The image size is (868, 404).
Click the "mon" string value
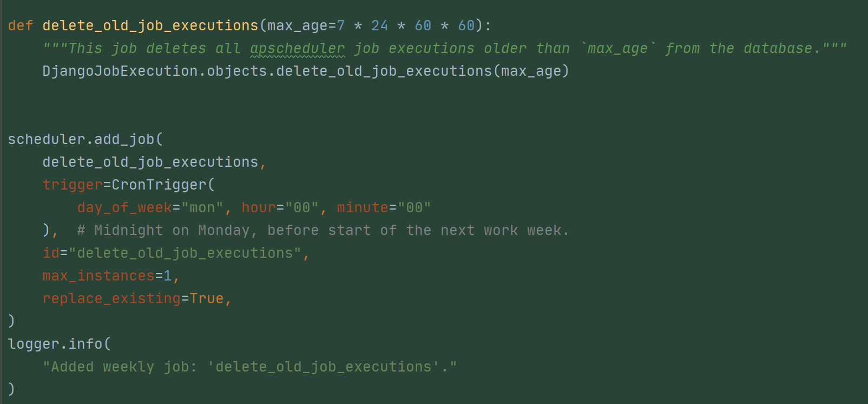tap(202, 207)
